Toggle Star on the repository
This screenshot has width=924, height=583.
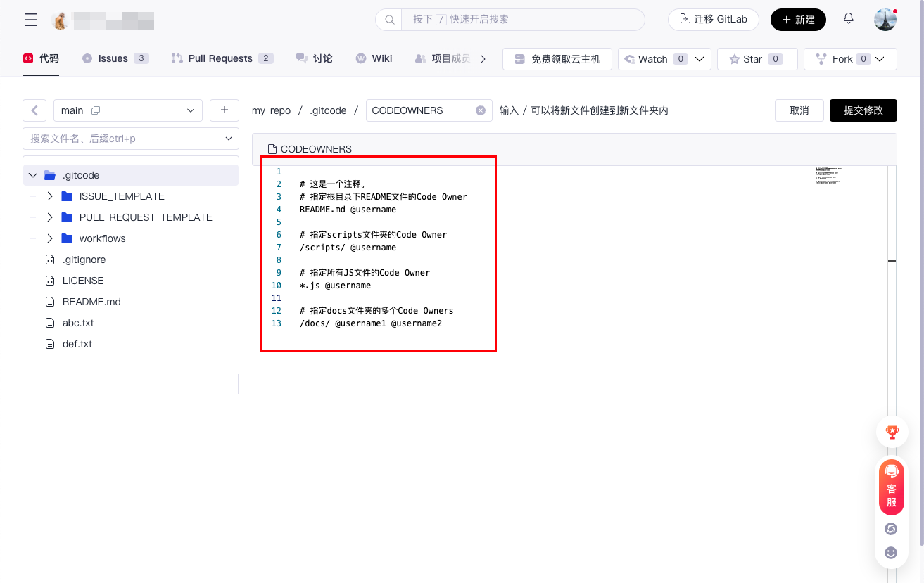[750, 59]
